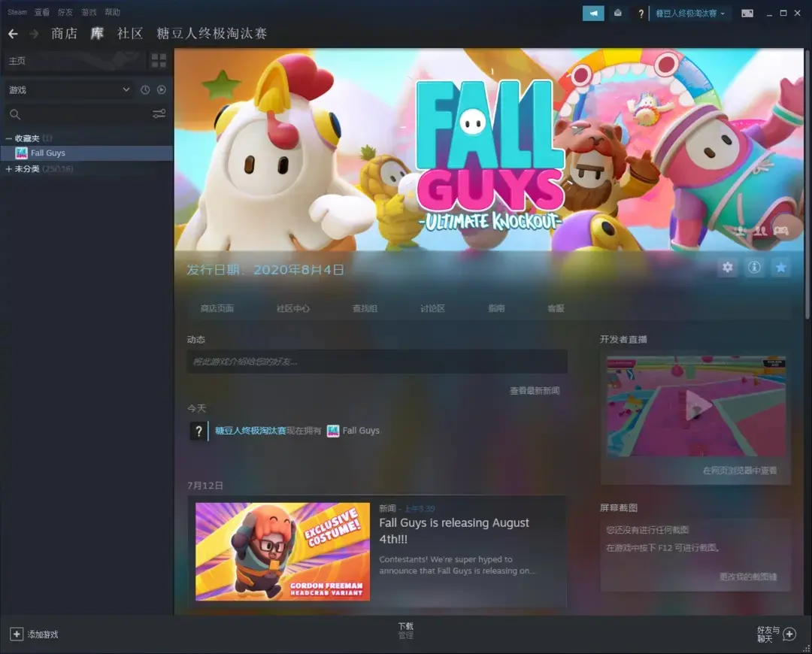Click 在网页浏览器中查看 link

coord(740,471)
